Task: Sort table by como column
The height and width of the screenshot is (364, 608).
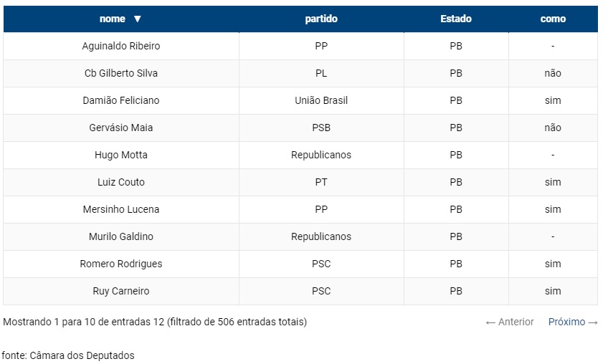Action: coord(553,19)
